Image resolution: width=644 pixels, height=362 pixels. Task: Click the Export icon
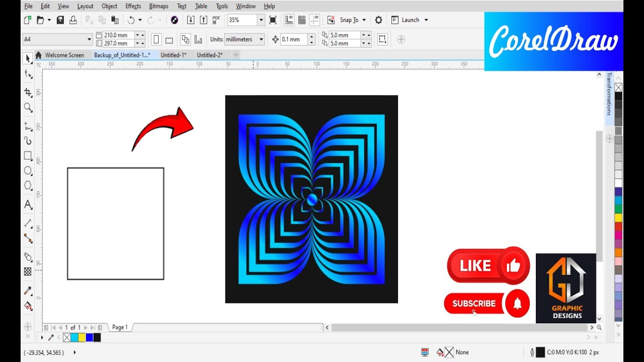pos(203,20)
